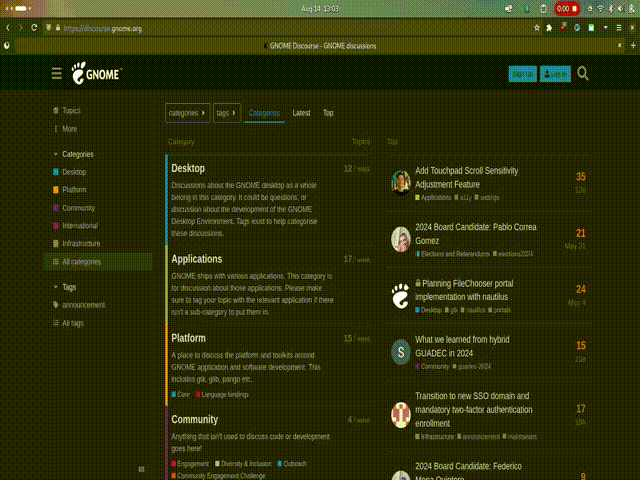Switch to the Categories tab

coord(264,113)
